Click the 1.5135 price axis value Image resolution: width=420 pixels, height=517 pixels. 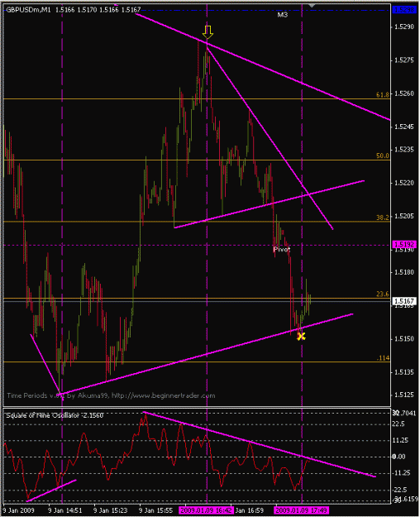point(404,372)
